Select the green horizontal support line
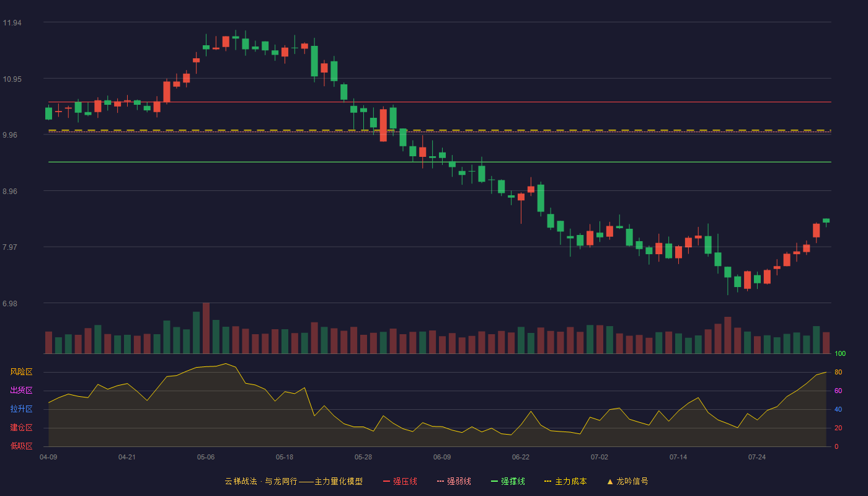This screenshot has height=496, width=868. click(x=440, y=162)
